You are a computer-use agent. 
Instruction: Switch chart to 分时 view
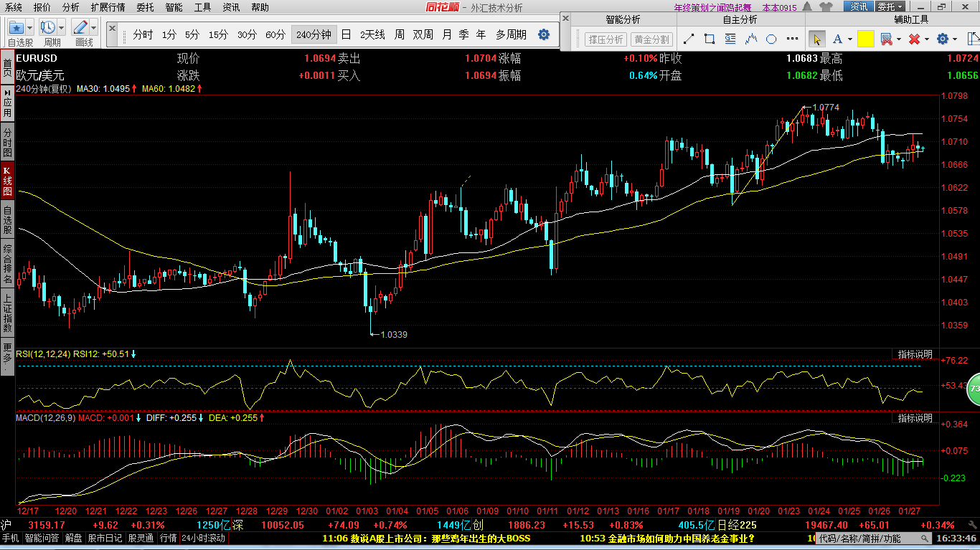pos(143,34)
